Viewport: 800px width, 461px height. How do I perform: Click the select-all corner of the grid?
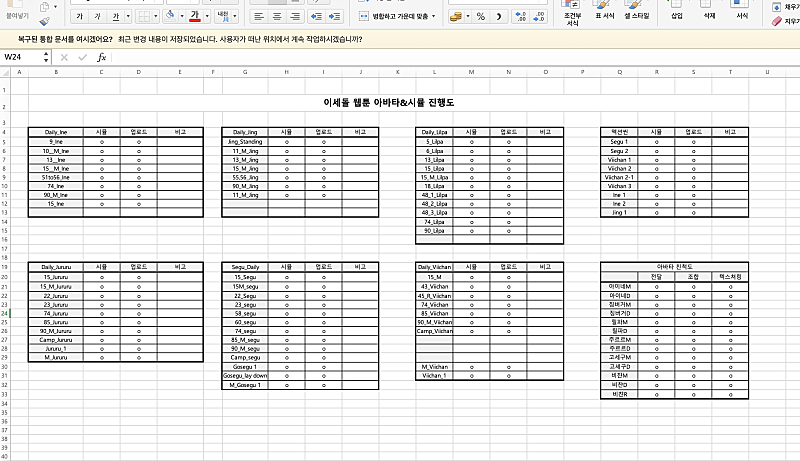click(5, 72)
